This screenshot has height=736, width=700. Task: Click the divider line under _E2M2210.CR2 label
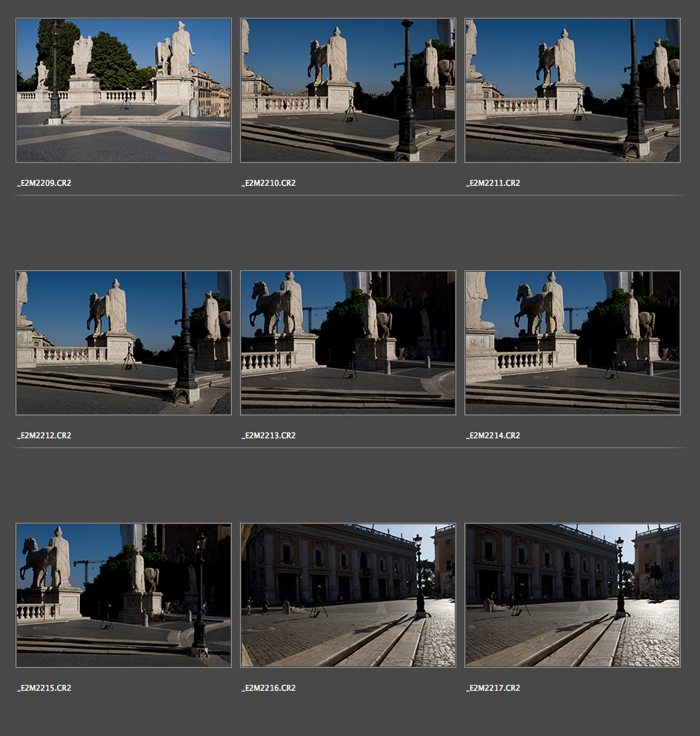[x=347, y=195]
